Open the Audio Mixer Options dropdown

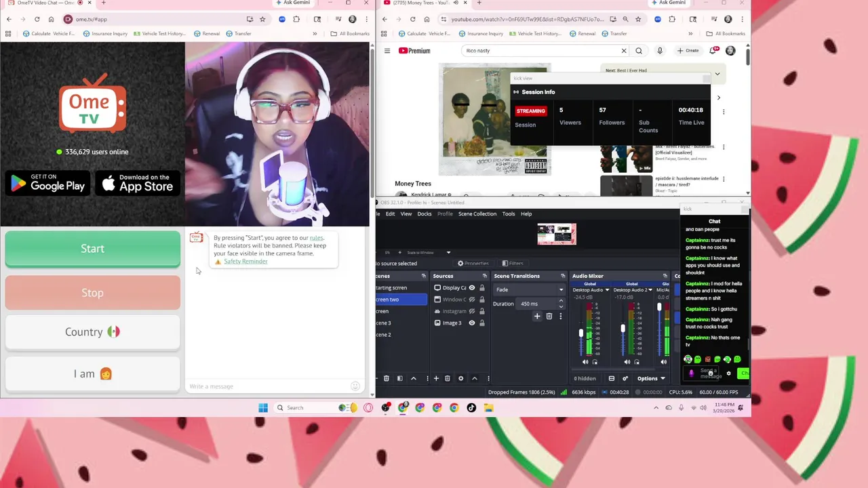pyautogui.click(x=650, y=379)
